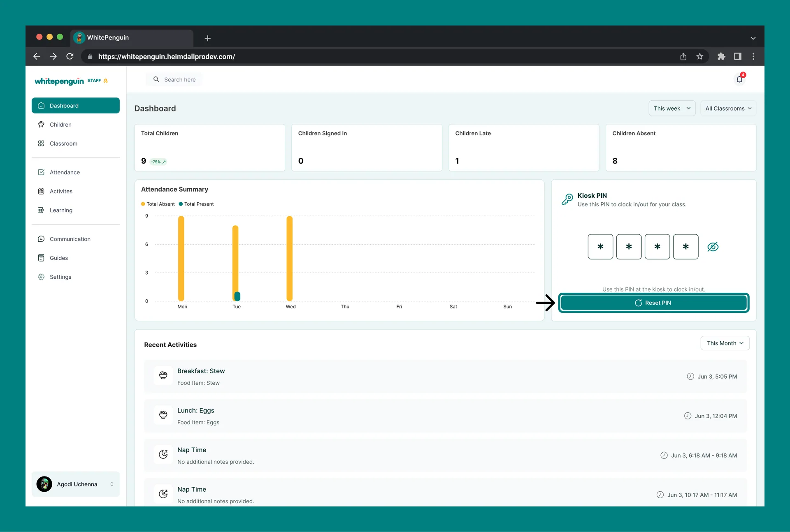Click the 10:17 AM Nap Time moon icon
Image resolution: width=790 pixels, height=532 pixels.
(x=163, y=493)
